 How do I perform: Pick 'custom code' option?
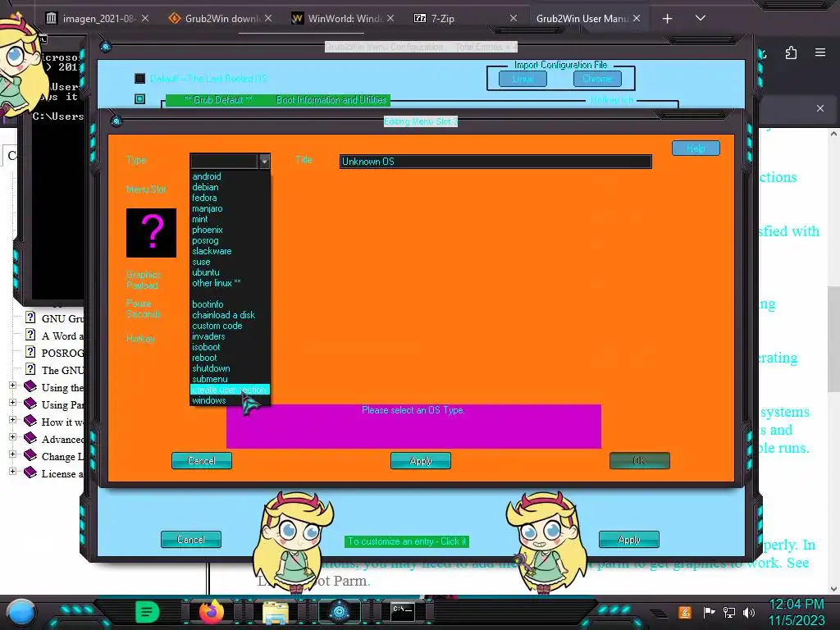pyautogui.click(x=217, y=326)
